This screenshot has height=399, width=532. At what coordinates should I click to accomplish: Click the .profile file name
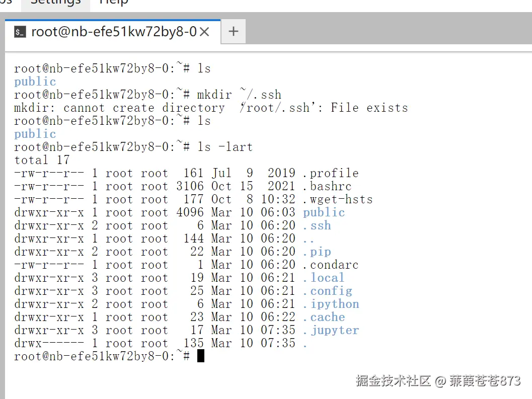(331, 174)
